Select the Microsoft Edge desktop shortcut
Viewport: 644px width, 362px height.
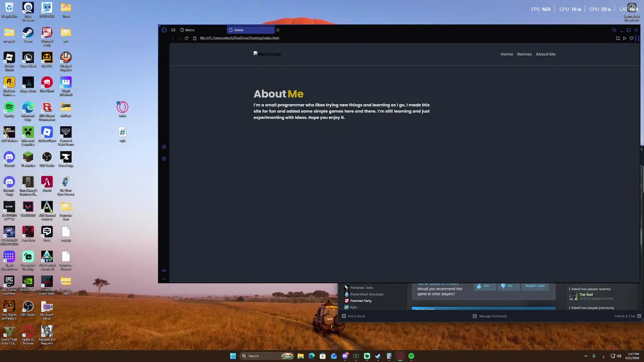[28, 111]
